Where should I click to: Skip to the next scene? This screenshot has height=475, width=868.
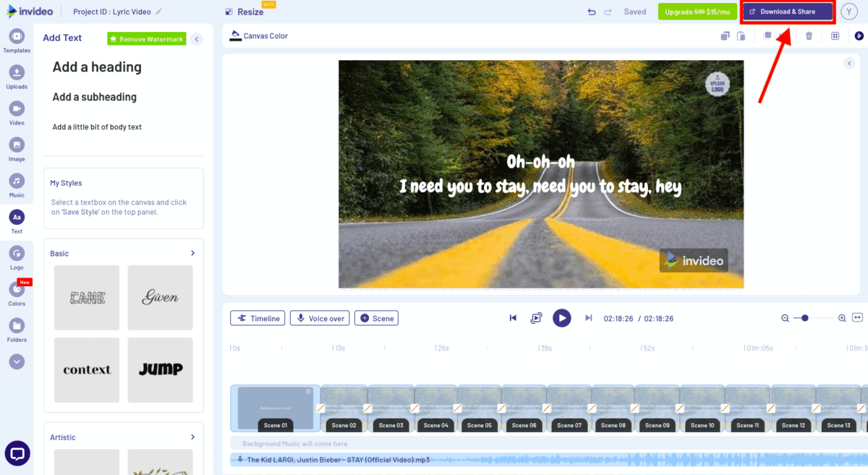coord(589,318)
